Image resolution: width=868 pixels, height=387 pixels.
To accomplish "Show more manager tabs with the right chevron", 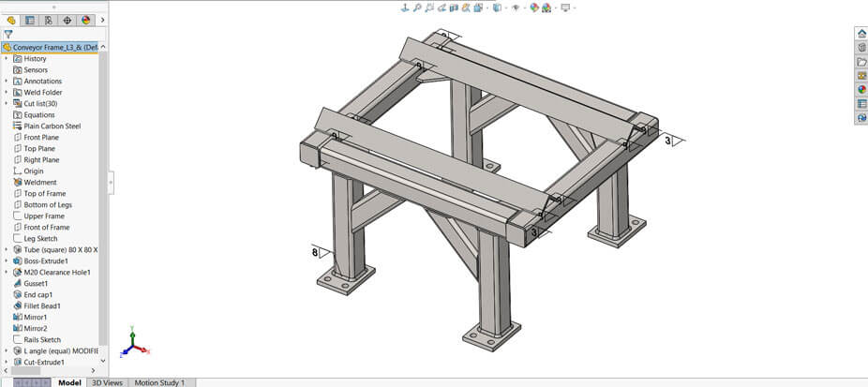I will [x=102, y=21].
